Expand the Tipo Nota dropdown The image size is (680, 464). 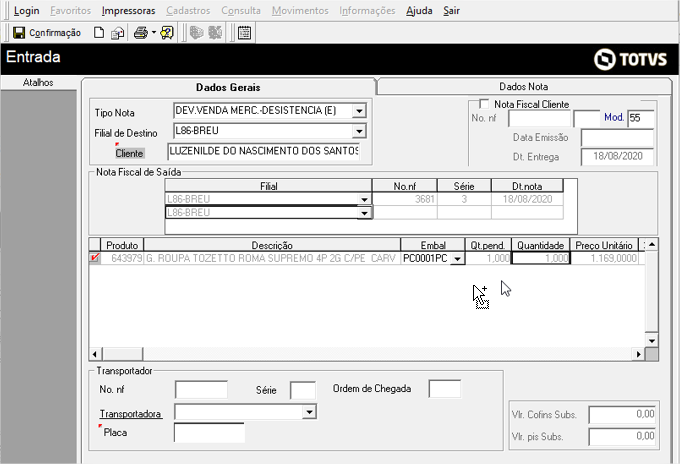click(359, 111)
